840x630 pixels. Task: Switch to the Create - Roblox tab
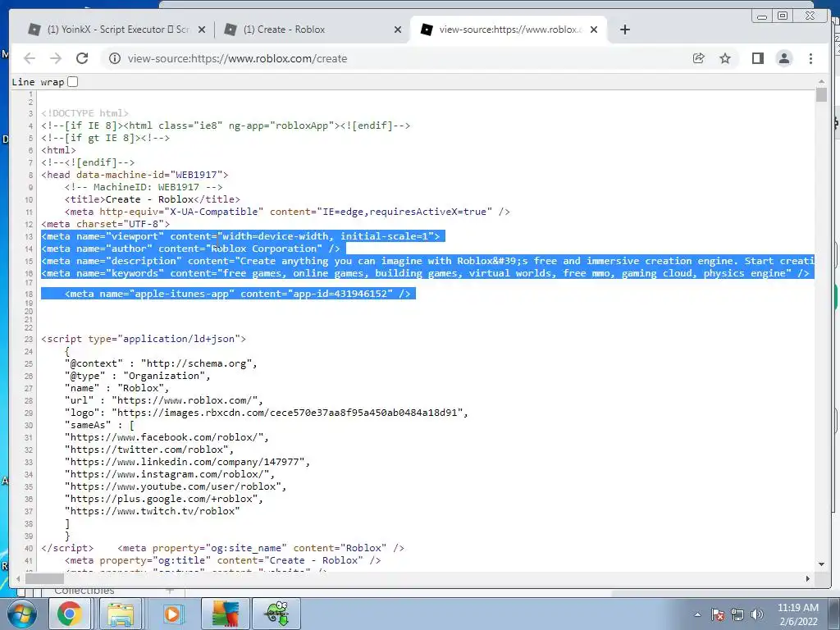(x=313, y=30)
